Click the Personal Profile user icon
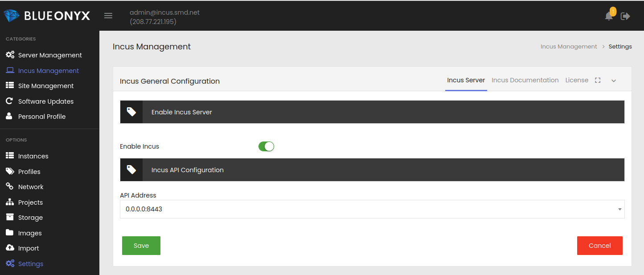The height and width of the screenshot is (275, 644). 9,116
